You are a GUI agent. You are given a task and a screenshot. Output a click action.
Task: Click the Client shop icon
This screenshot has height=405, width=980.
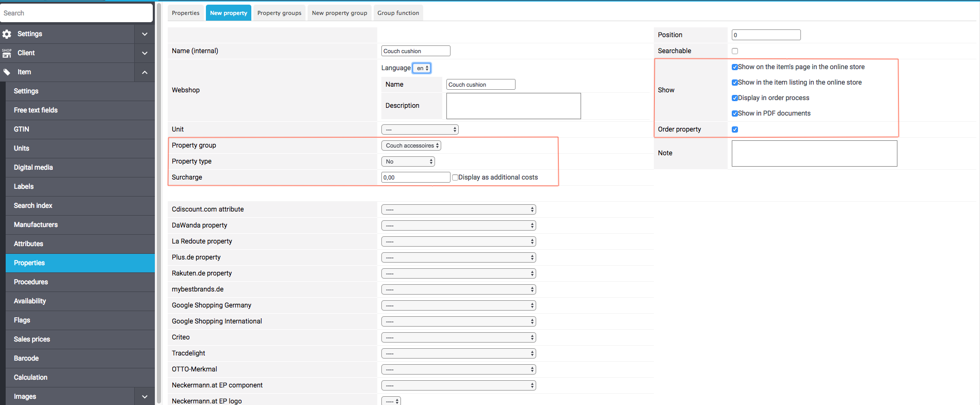[7, 53]
